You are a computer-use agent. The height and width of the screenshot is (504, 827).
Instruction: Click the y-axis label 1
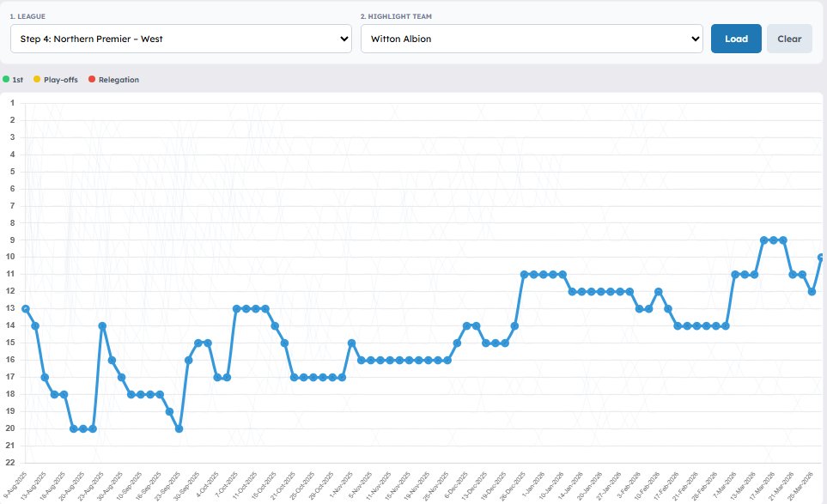12,103
